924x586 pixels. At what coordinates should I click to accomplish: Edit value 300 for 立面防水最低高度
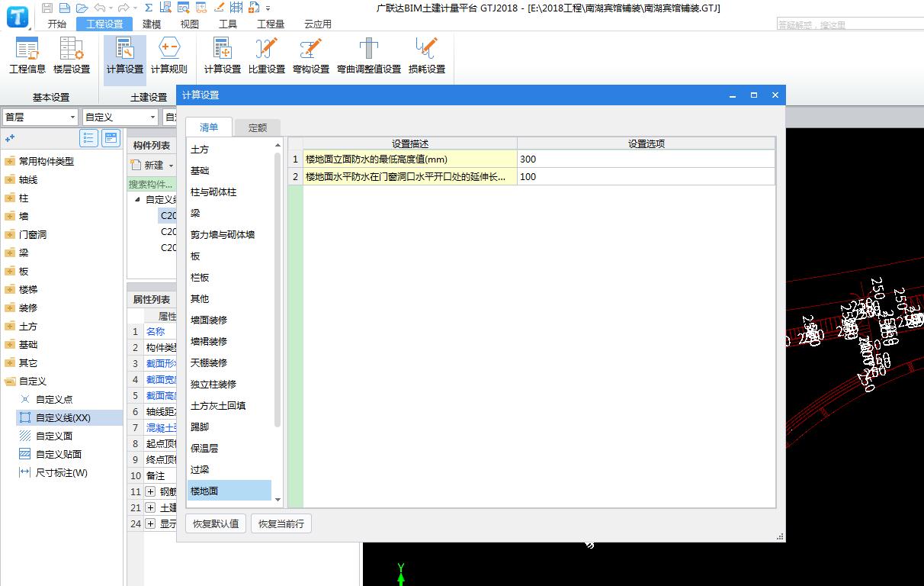tap(646, 159)
